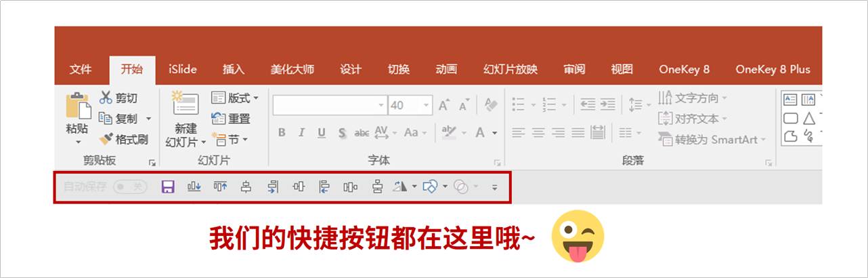Click the Merge Shapes icon in quick access

coord(461,186)
